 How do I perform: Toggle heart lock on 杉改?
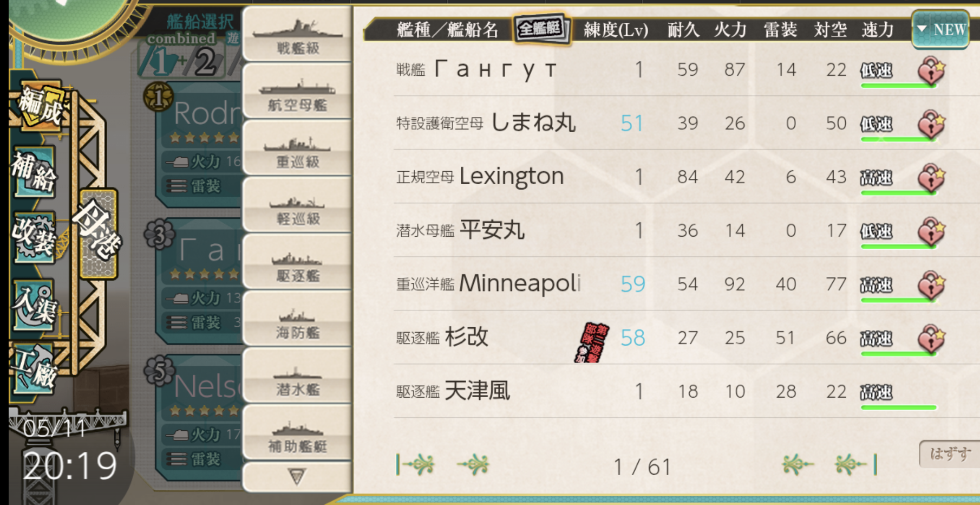click(x=931, y=339)
